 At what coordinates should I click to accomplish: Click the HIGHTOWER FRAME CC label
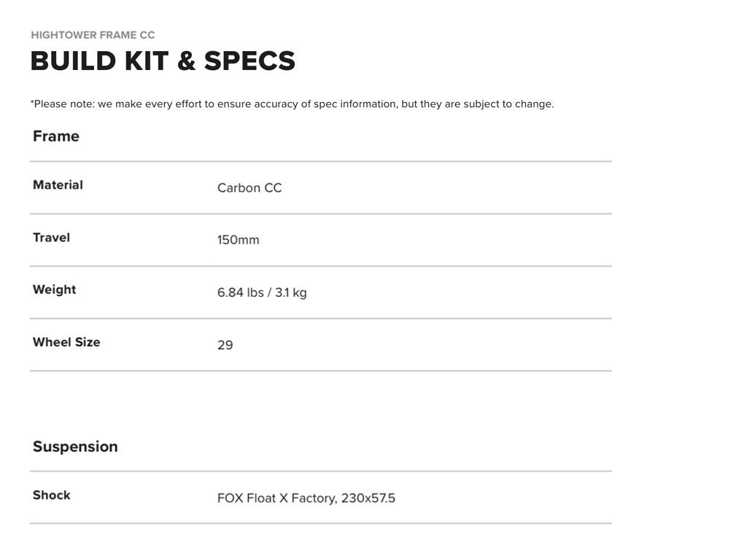(93, 35)
